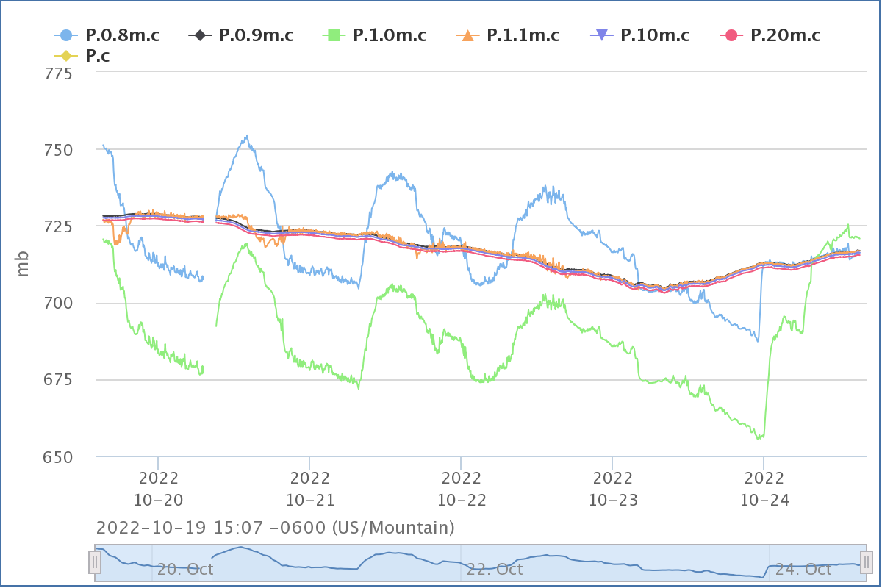
Task: Click the green square marker for P.1.0m.c
Action: [334, 35]
